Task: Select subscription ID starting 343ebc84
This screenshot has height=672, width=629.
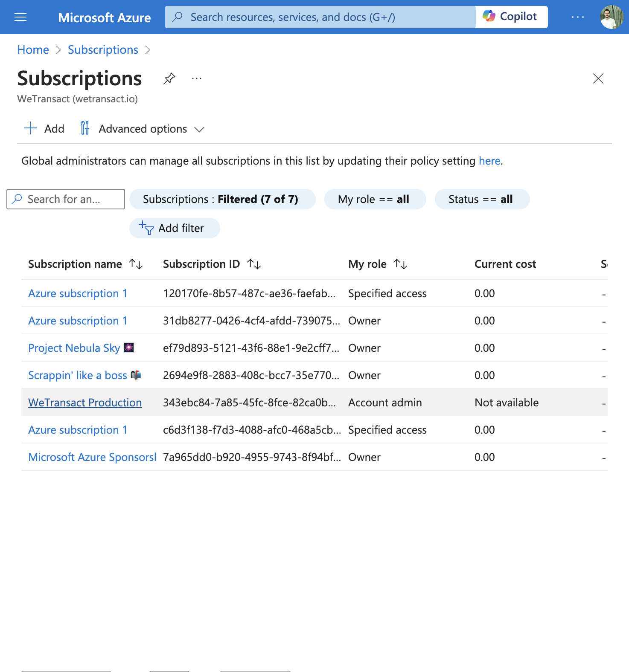Action: coord(249,403)
